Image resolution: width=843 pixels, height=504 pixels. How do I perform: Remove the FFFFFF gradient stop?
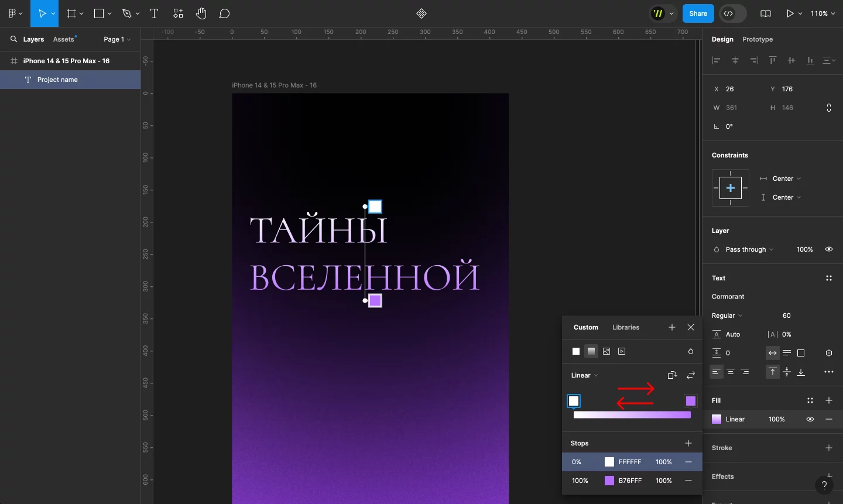(688, 462)
